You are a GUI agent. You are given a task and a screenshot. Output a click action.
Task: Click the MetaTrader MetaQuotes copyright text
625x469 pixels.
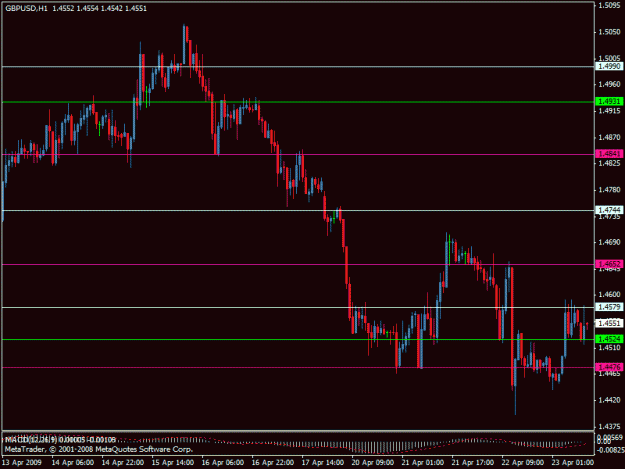coord(99,449)
